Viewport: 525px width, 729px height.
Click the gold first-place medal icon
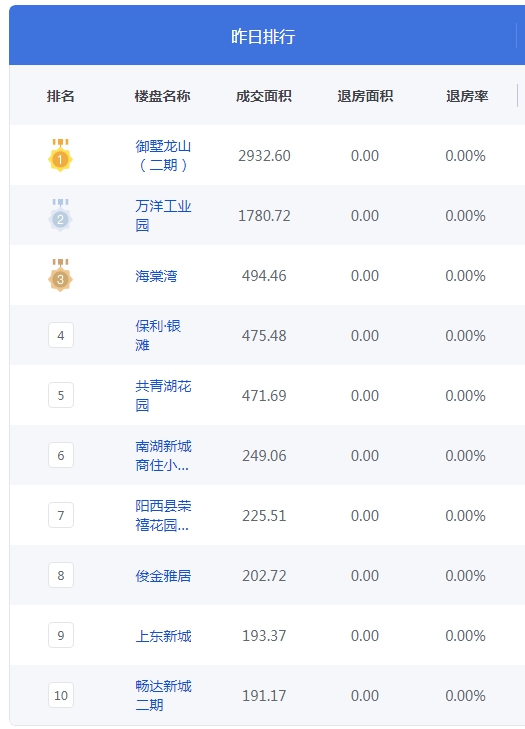point(60,155)
